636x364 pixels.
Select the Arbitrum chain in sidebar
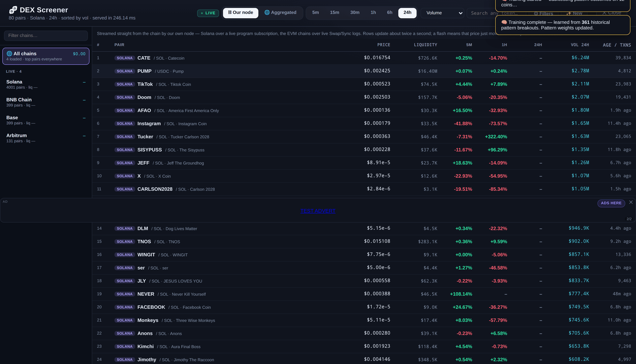[46, 138]
